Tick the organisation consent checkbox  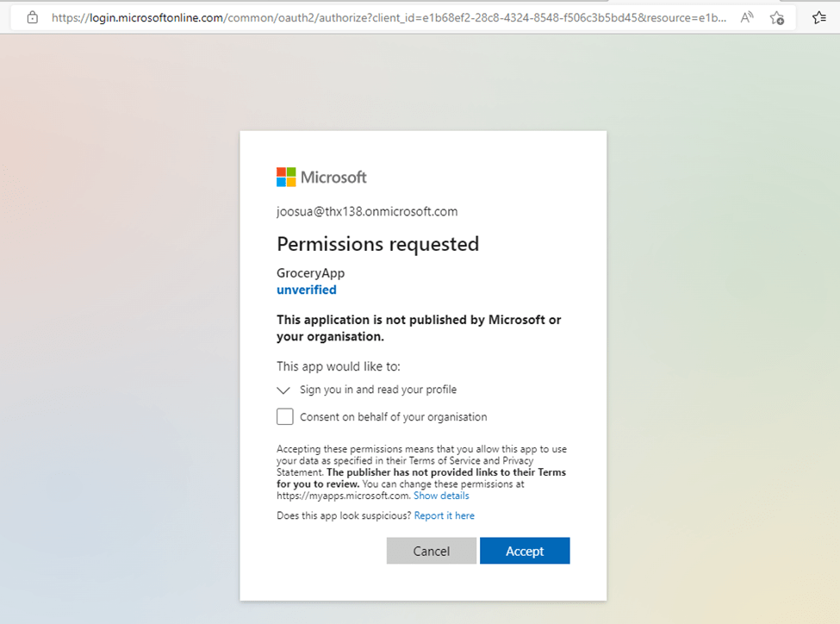click(285, 417)
